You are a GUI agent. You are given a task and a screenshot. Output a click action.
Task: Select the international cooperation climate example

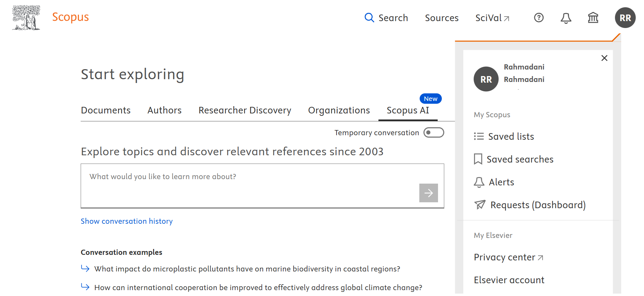tap(258, 288)
